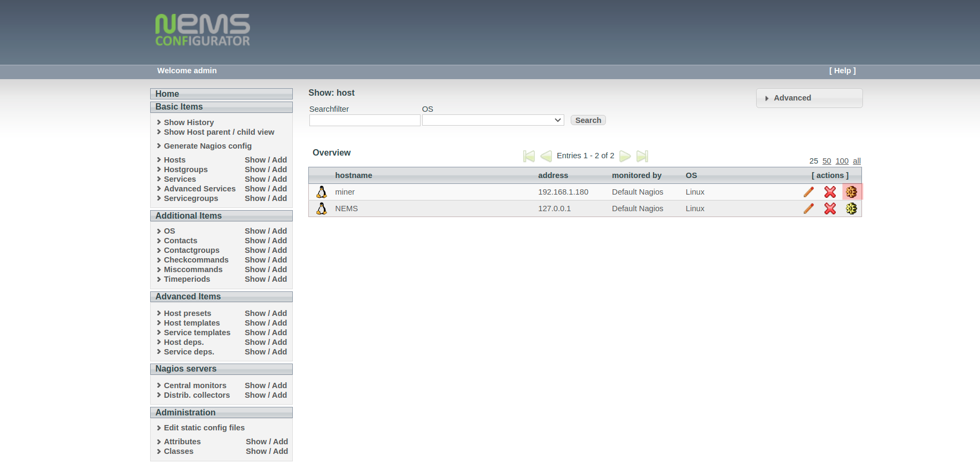The width and height of the screenshot is (980, 471).
Task: Set entries per page to 100
Action: click(842, 161)
